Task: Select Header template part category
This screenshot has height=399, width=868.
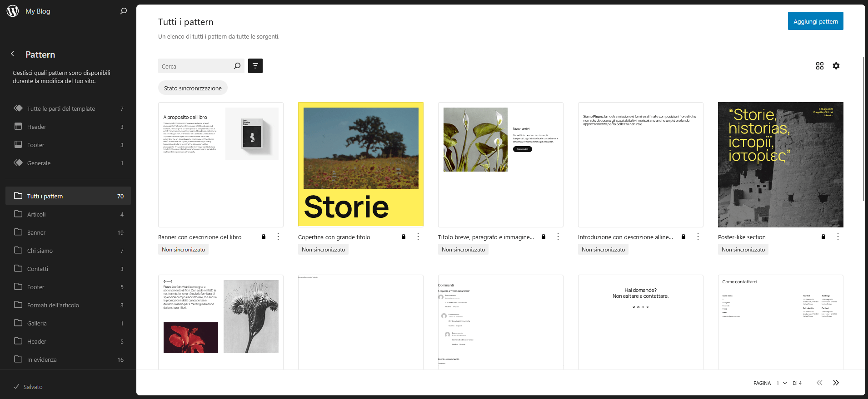Action: [68, 127]
